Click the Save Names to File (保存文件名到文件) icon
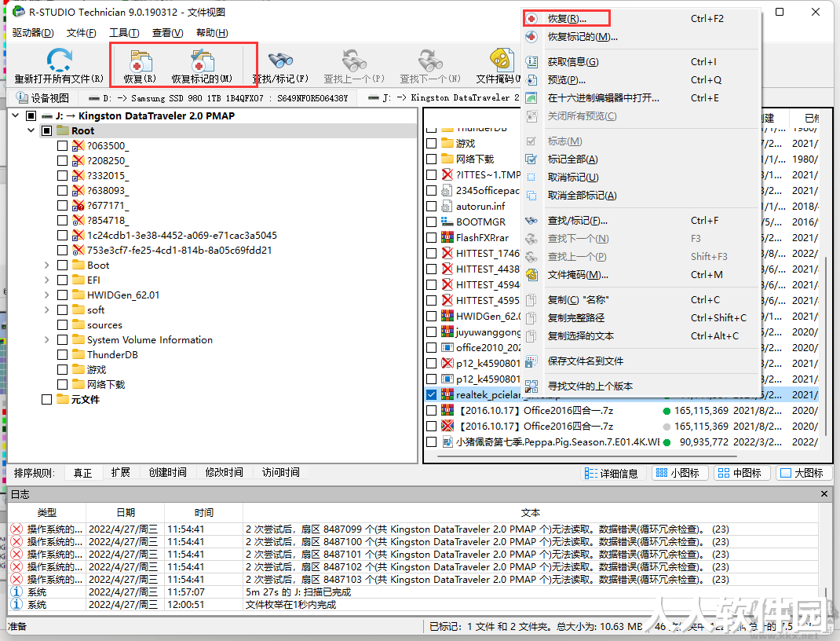Screen dimensions: 840x641 tap(531, 361)
